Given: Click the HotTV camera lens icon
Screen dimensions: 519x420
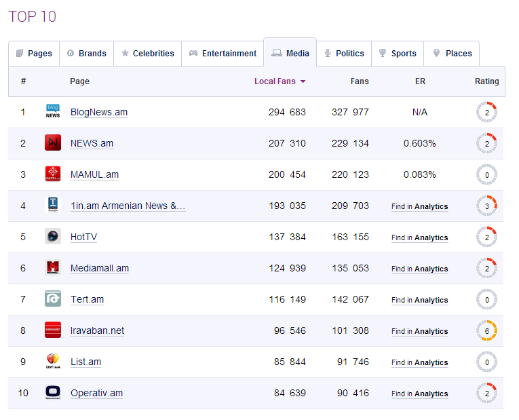Looking at the screenshot, I should (x=53, y=236).
